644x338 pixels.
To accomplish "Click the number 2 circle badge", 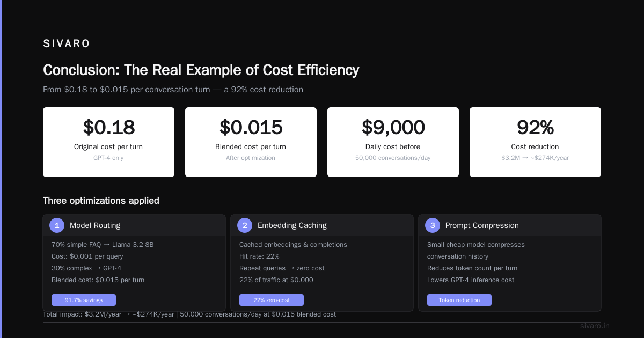I will tap(245, 225).
